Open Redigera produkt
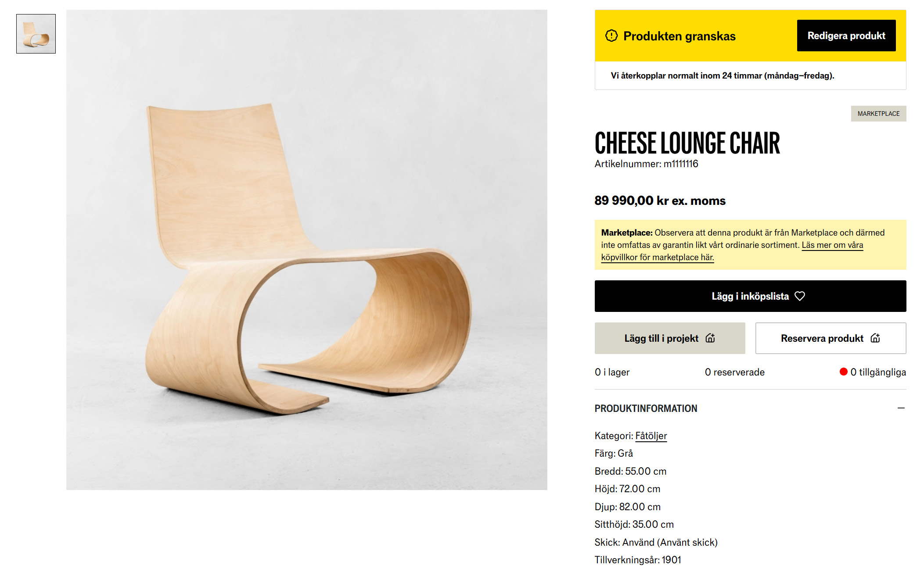This screenshot has width=924, height=576. (x=846, y=36)
